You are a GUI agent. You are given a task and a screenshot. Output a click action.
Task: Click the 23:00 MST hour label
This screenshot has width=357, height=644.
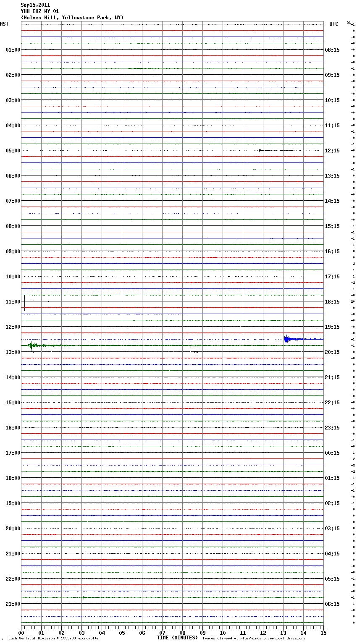click(13, 604)
